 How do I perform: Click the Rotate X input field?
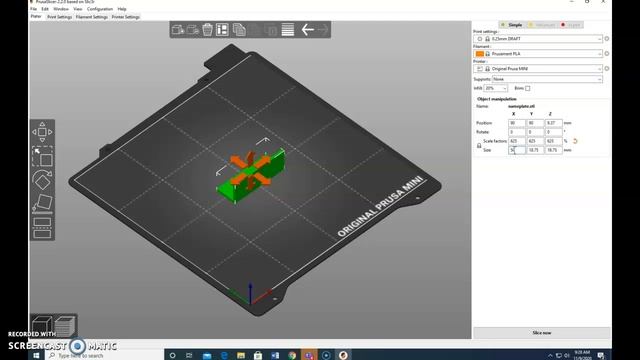point(517,132)
